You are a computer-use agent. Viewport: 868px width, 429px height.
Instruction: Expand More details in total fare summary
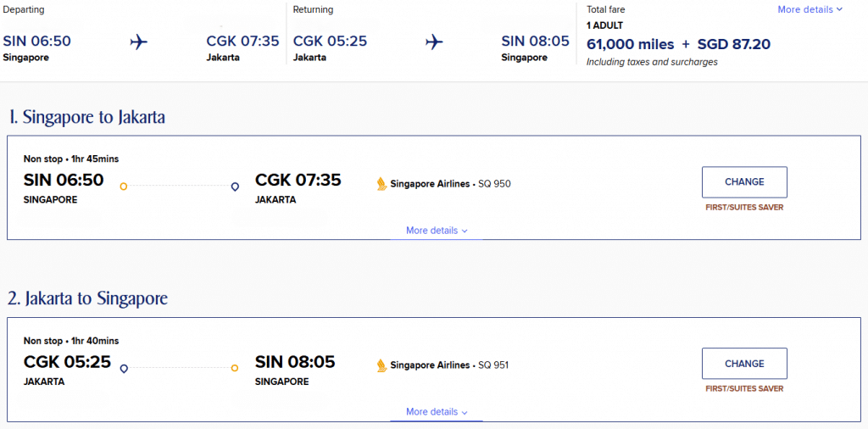[810, 9]
